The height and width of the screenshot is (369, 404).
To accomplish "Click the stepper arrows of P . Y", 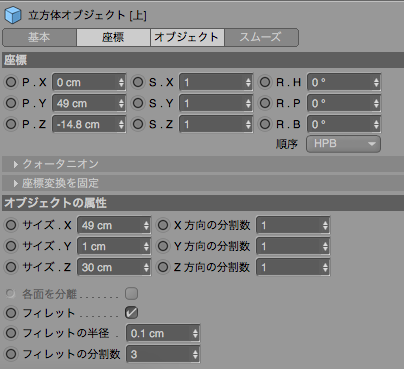I will (x=121, y=103).
